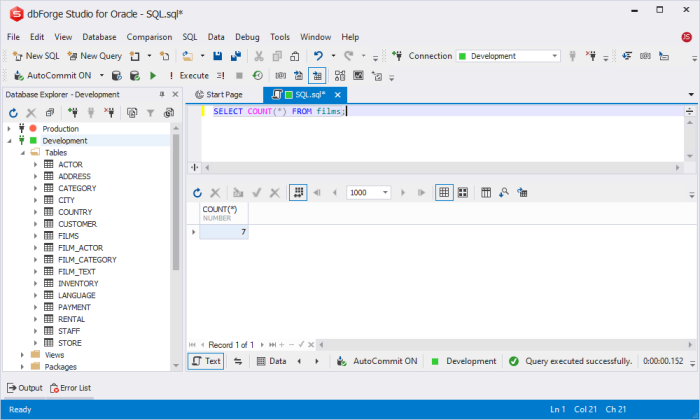
Task: Click the green Execute play arrow icon
Action: (153, 76)
